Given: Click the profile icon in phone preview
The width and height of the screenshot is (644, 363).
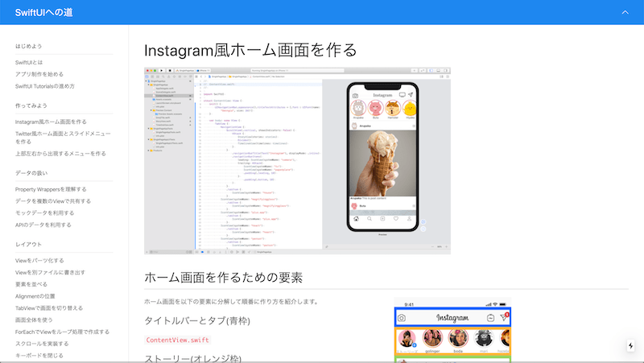Looking at the screenshot, I should click(409, 219).
